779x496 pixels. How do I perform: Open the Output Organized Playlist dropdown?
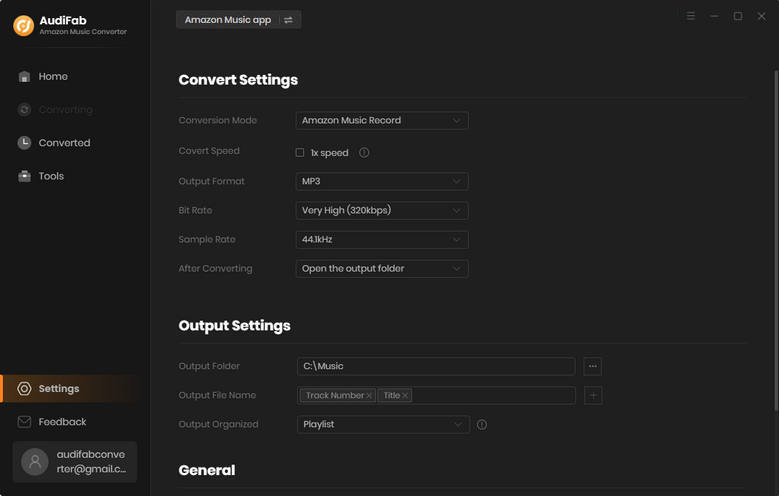pos(383,424)
